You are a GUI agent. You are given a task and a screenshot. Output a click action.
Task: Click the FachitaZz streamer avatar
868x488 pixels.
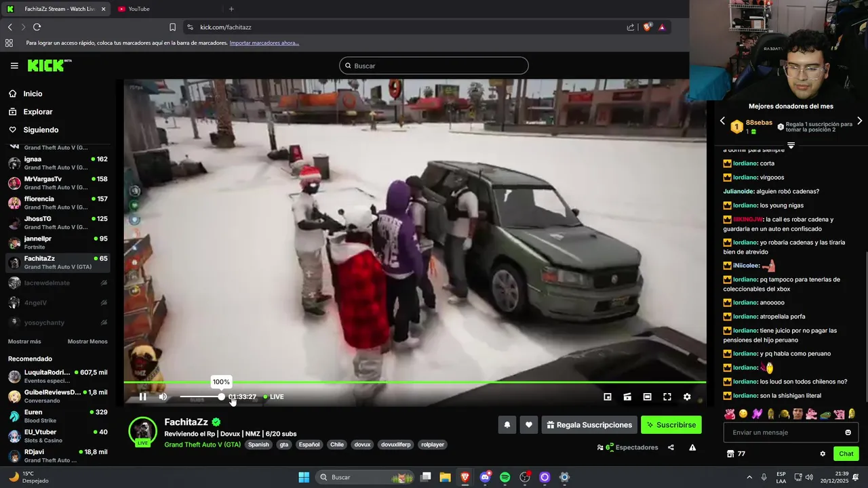[x=143, y=431]
